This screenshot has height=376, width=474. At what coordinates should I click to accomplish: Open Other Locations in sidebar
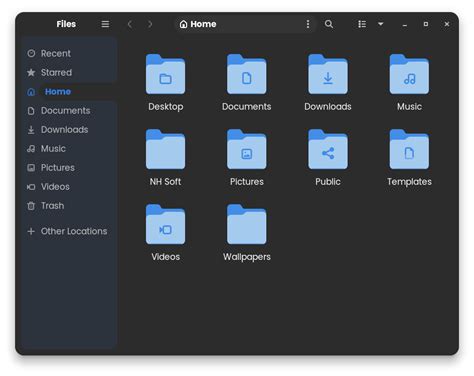(x=70, y=231)
